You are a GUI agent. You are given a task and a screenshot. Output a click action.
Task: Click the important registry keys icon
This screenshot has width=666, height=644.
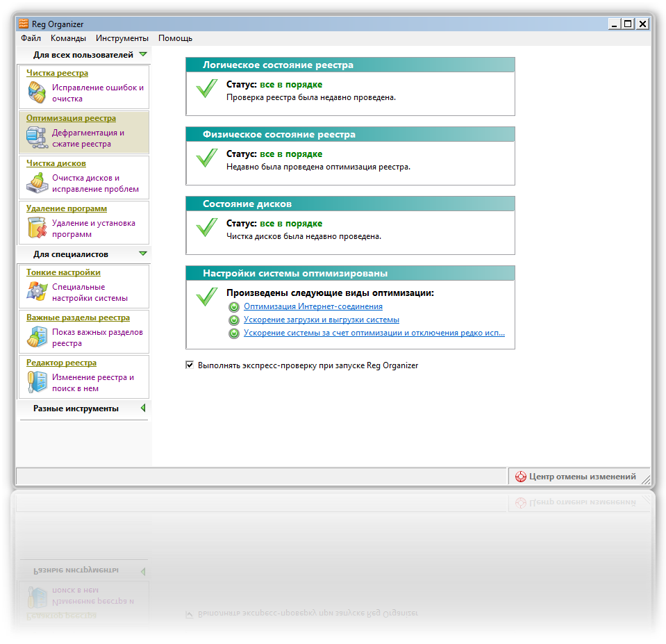pos(37,337)
